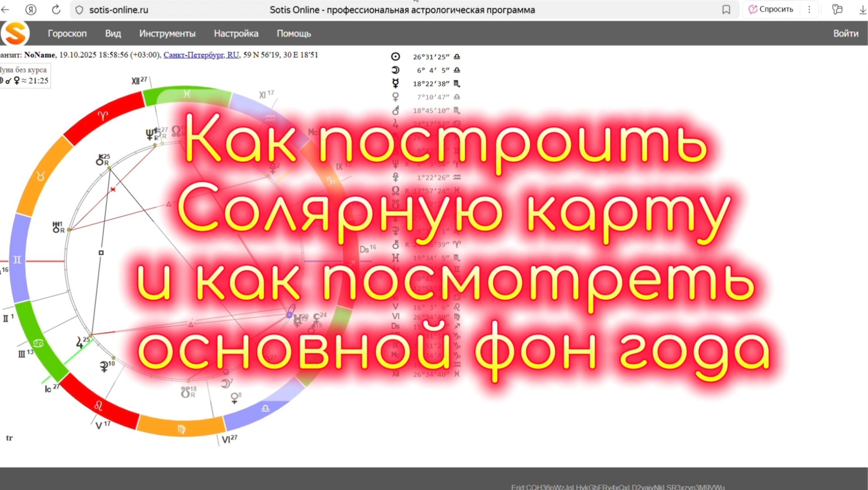Click the Войти login button

845,33
